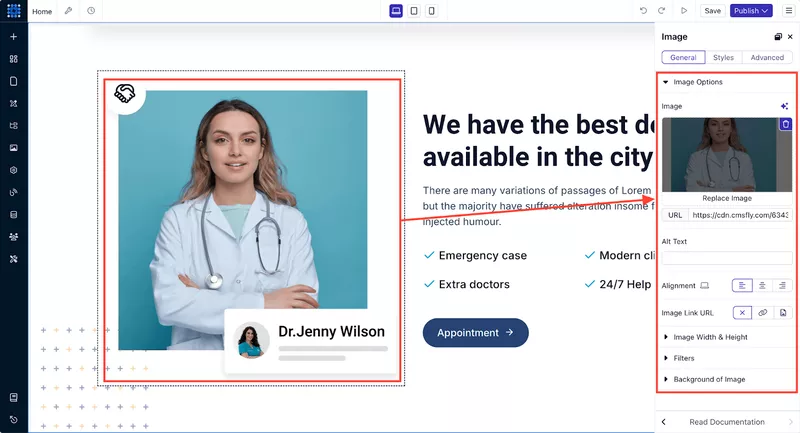This screenshot has width=800, height=433.
Task: Expand the Image Width & Height section
Action: tap(710, 337)
